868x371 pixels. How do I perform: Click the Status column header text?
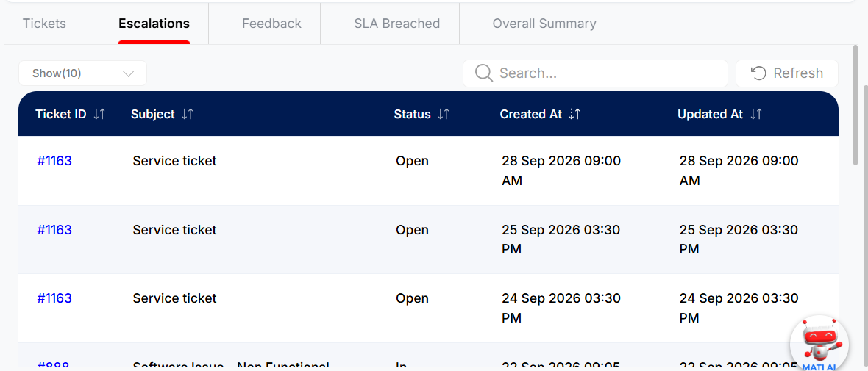[x=412, y=114]
